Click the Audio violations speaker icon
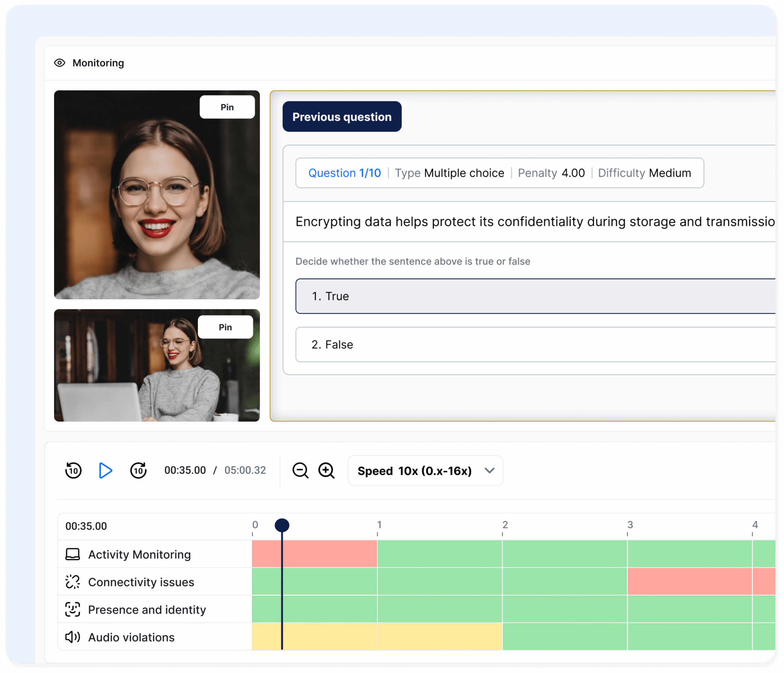This screenshot has height=673, width=784. click(73, 637)
